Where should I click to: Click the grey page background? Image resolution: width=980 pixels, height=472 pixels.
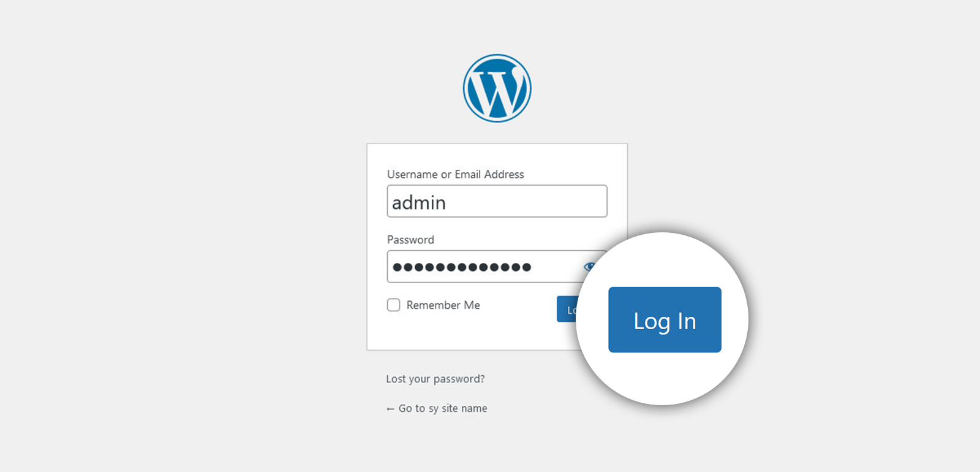tap(184, 245)
